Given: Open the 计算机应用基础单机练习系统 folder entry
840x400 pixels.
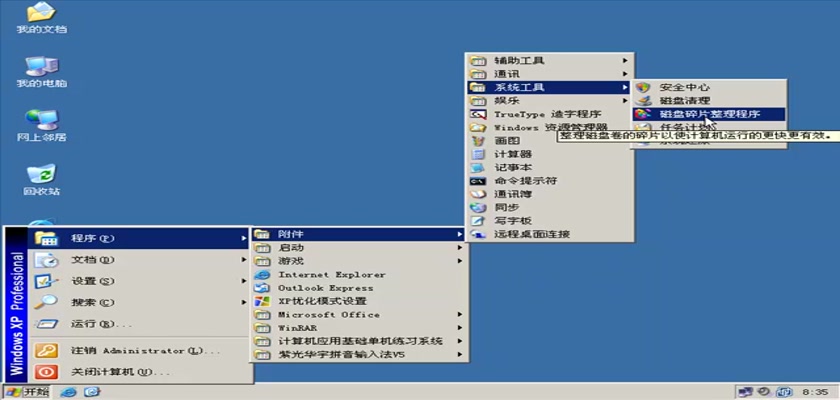Looking at the screenshot, I should (359, 341).
